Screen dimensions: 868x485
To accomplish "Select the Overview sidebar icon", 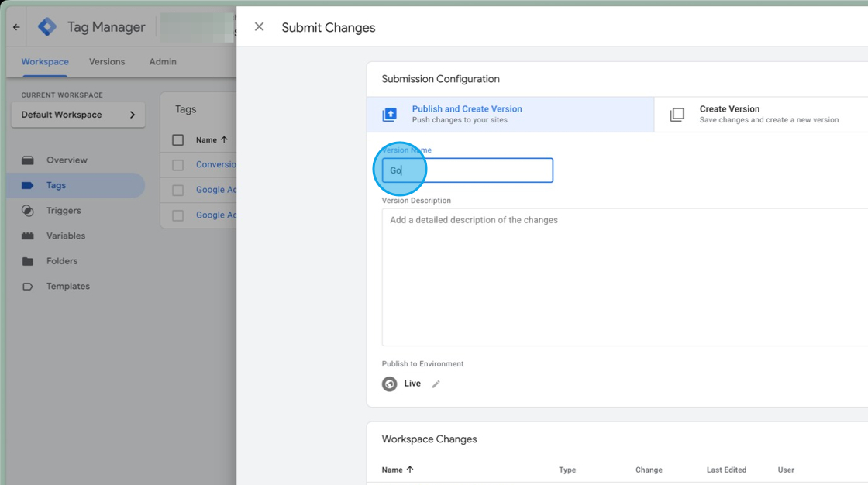I will [x=28, y=160].
